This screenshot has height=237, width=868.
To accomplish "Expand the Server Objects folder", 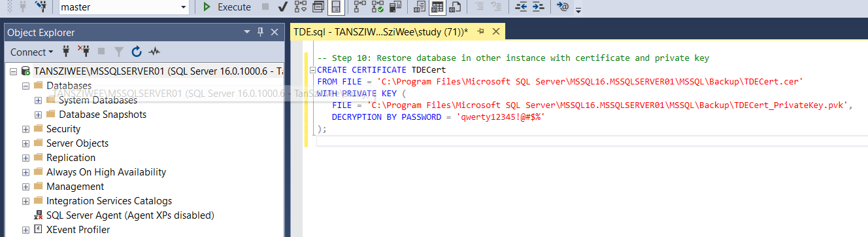I will [x=26, y=143].
